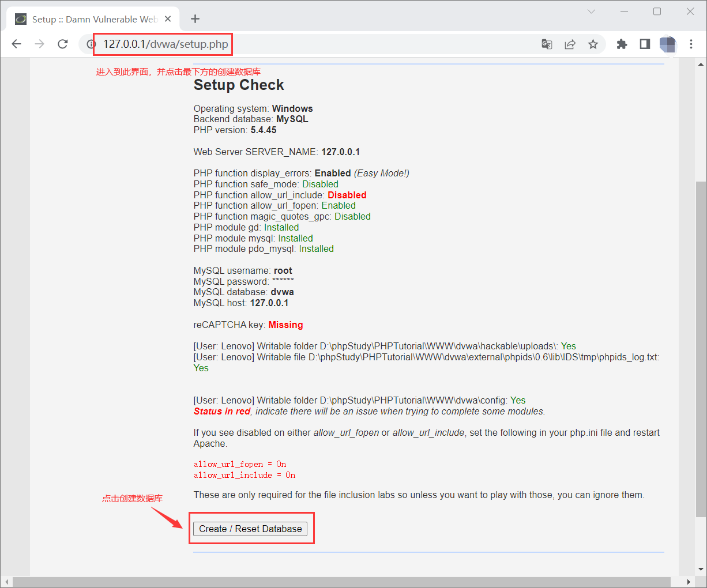The height and width of the screenshot is (588, 707).
Task: Click the text 'Backend database: MySQL'
Action: 251,119
